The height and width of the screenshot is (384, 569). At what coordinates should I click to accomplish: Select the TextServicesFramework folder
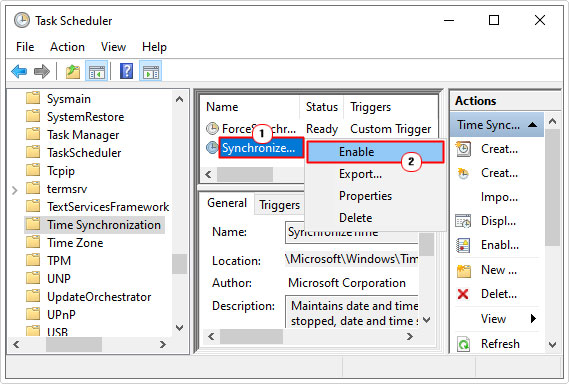[108, 207]
